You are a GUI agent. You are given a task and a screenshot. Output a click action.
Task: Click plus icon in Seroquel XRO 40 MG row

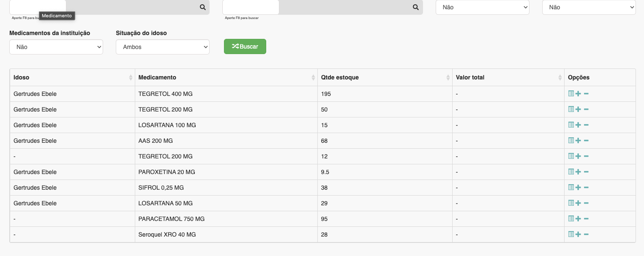click(x=578, y=234)
